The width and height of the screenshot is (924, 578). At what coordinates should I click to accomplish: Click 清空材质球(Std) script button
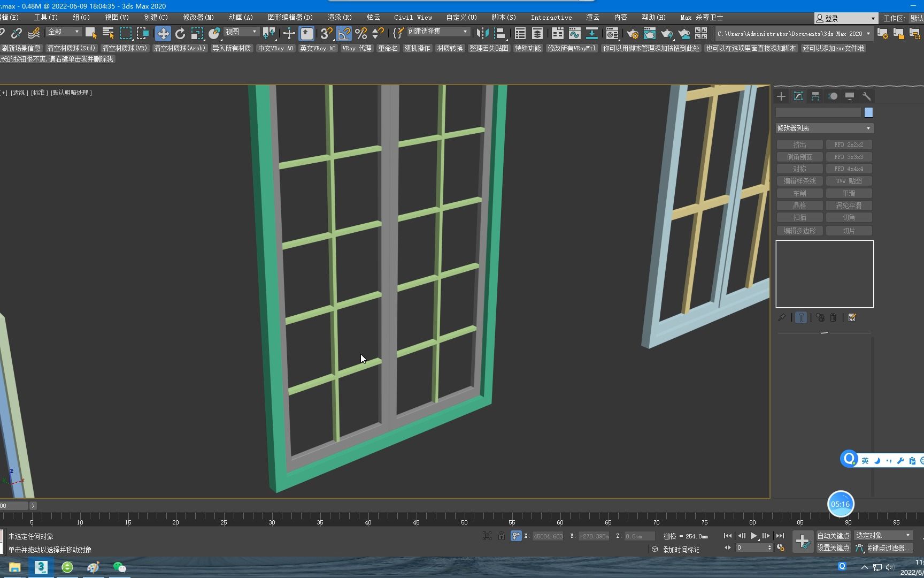pos(71,48)
